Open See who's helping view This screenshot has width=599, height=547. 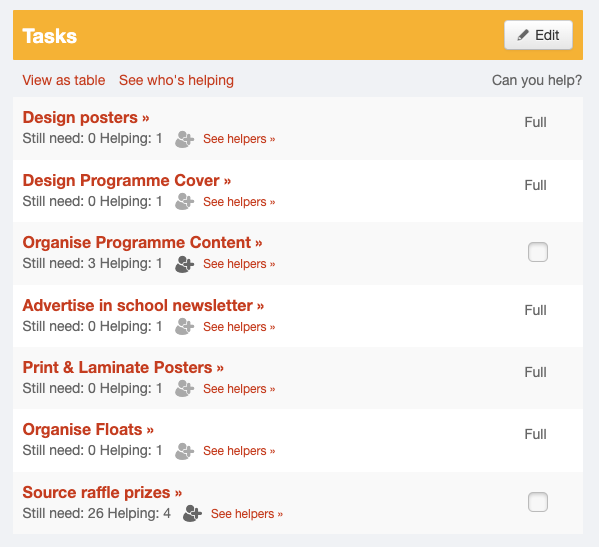point(176,80)
